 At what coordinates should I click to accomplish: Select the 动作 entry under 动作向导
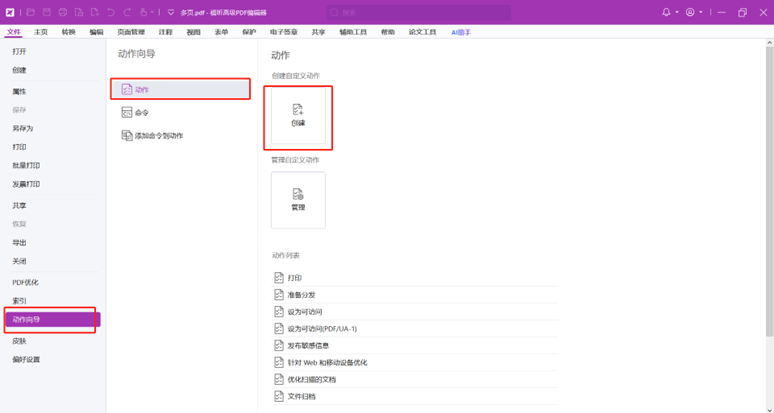181,89
